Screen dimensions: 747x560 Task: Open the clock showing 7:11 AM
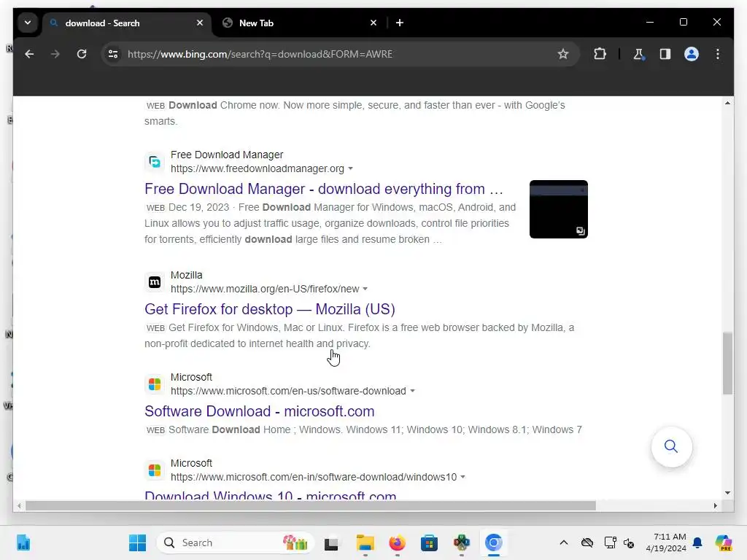point(666,542)
